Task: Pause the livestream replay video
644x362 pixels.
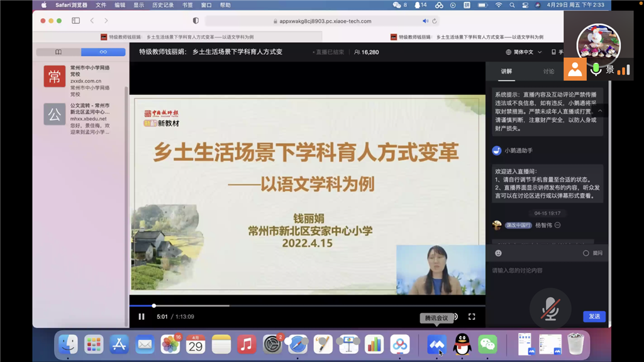Action: click(x=142, y=317)
